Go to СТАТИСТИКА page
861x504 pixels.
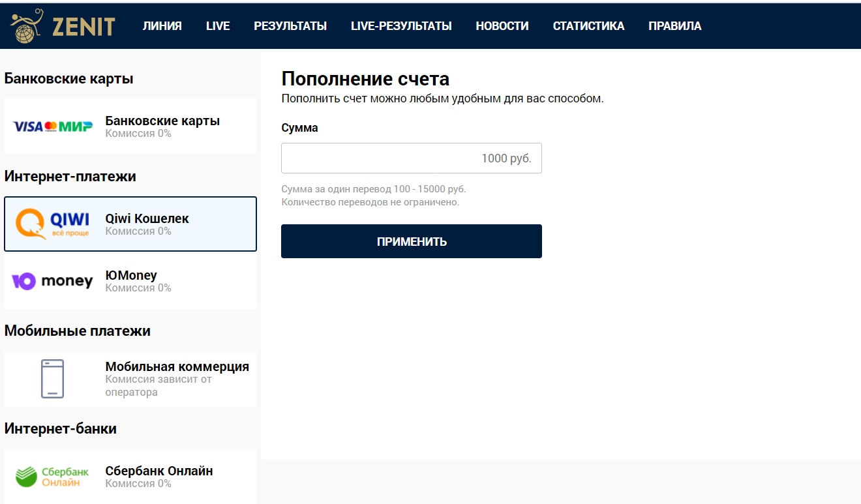[x=588, y=26]
